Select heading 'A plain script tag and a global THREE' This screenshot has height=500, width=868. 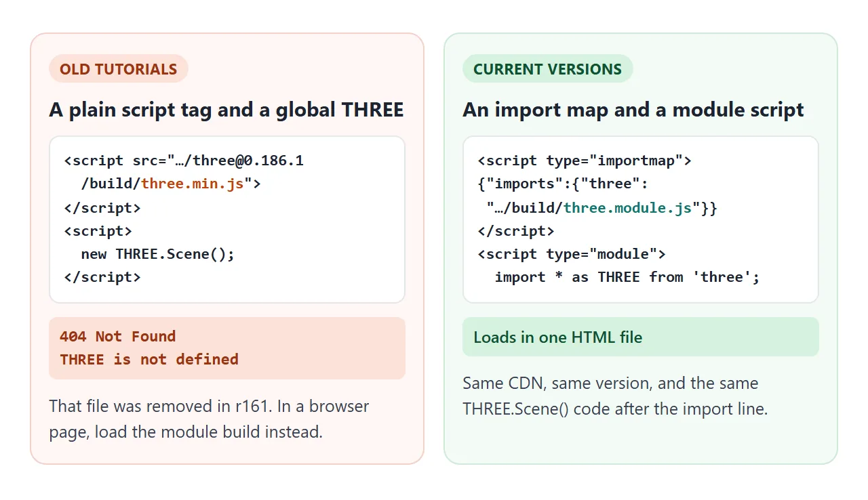[x=226, y=110]
